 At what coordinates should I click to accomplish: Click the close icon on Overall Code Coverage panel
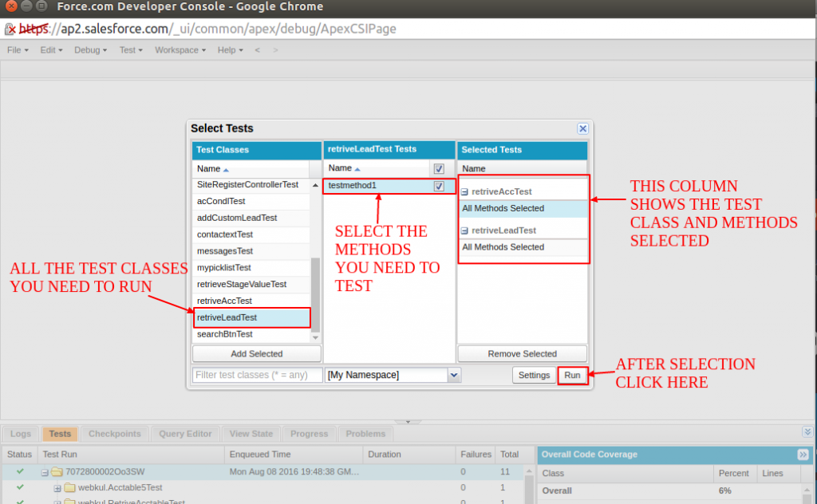coord(804,455)
